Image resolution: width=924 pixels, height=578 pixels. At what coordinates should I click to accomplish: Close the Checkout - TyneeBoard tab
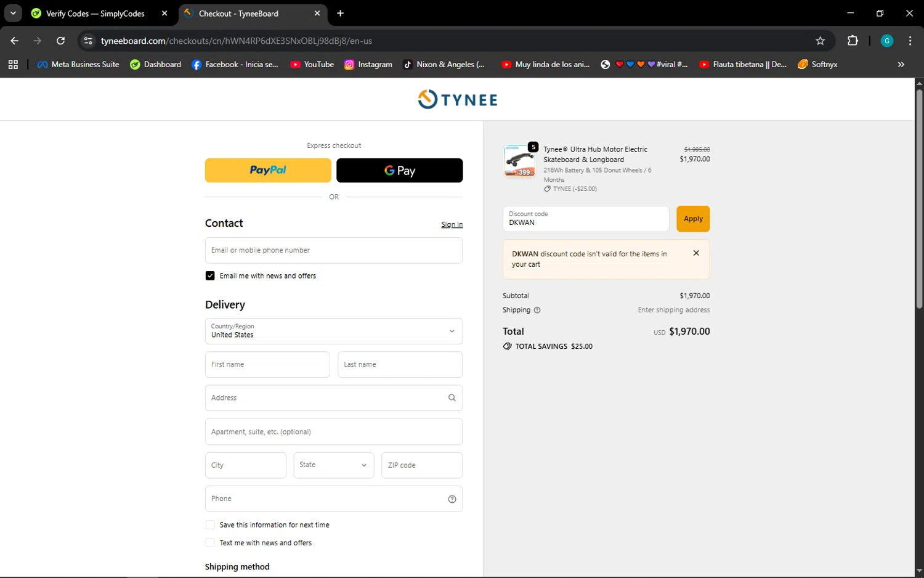[x=317, y=13]
